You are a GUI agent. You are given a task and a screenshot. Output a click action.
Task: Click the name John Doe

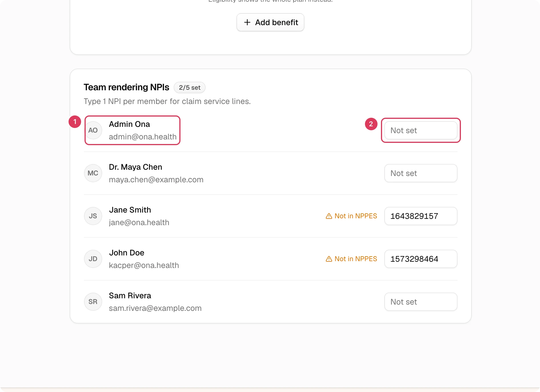127,253
